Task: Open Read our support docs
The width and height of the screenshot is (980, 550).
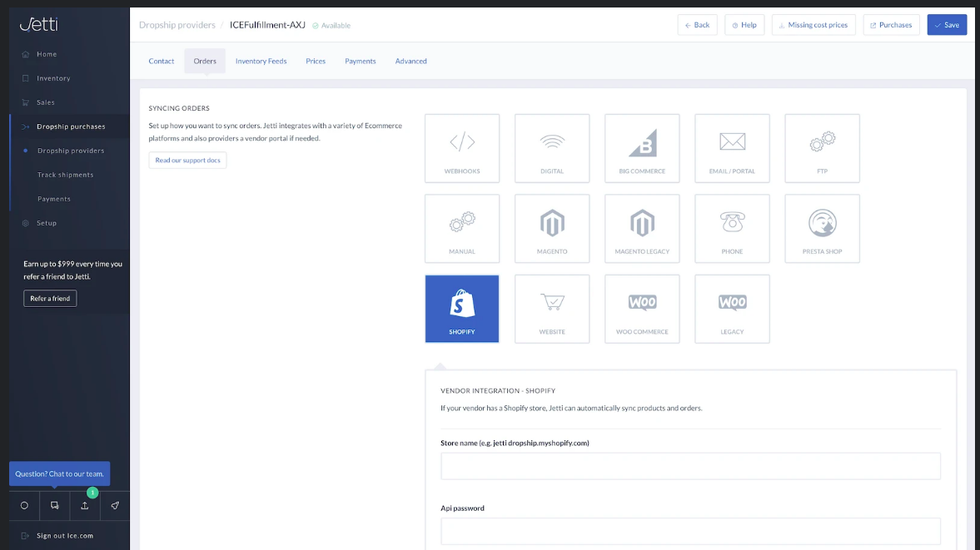Action: pos(187,161)
